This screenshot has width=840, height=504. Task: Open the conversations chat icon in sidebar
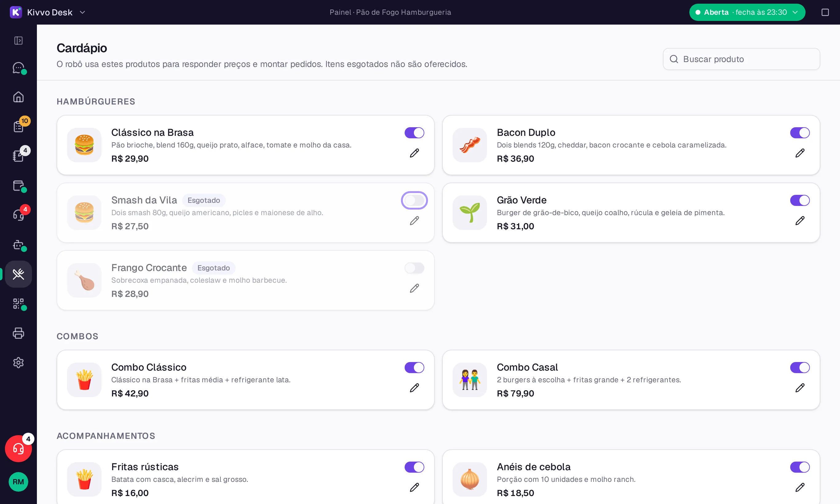click(18, 68)
